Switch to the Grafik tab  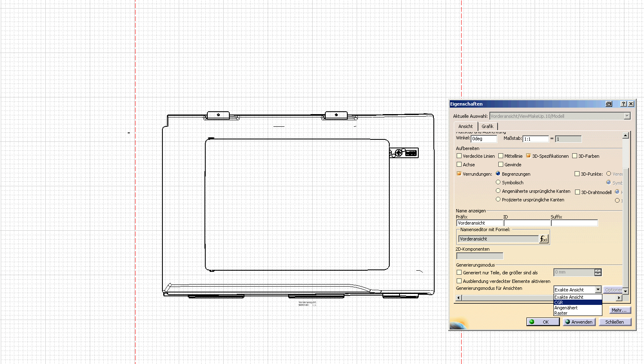tap(487, 126)
